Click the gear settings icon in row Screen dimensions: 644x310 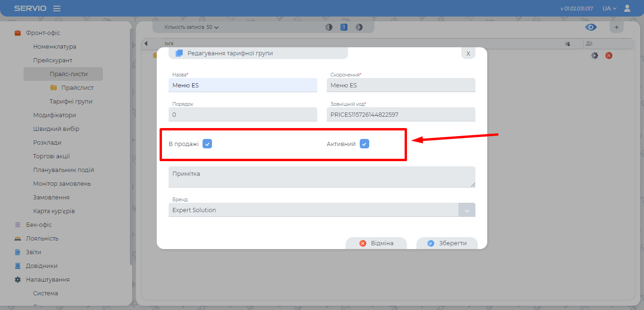tap(594, 55)
